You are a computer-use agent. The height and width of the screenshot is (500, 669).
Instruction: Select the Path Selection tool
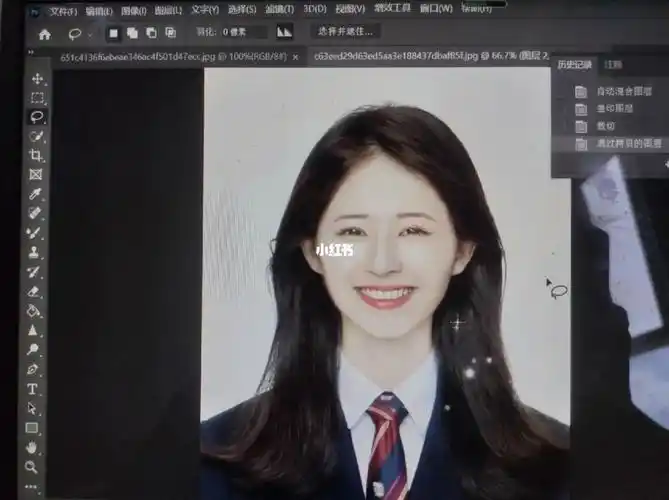[32, 408]
